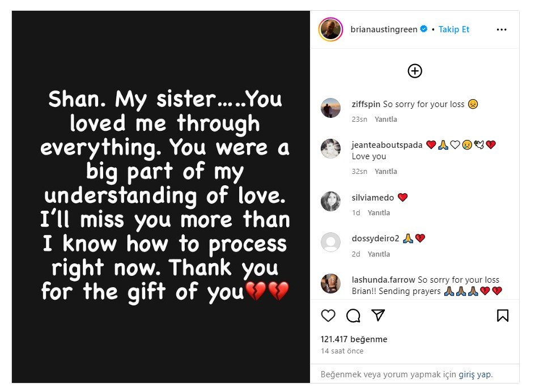Load more comments with the plus icon
The height and width of the screenshot is (392, 535).
(414, 71)
